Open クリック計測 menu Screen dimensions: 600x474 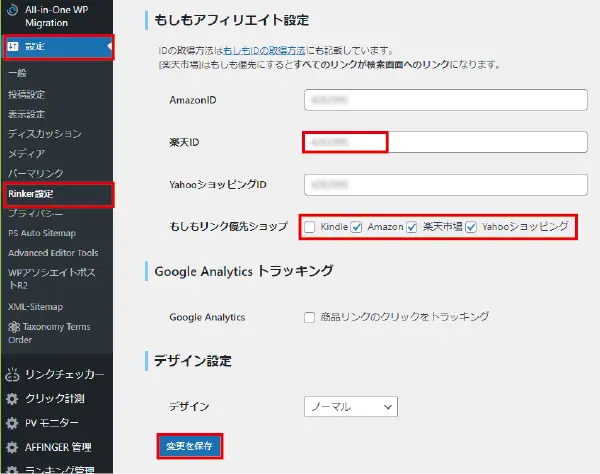point(55,399)
